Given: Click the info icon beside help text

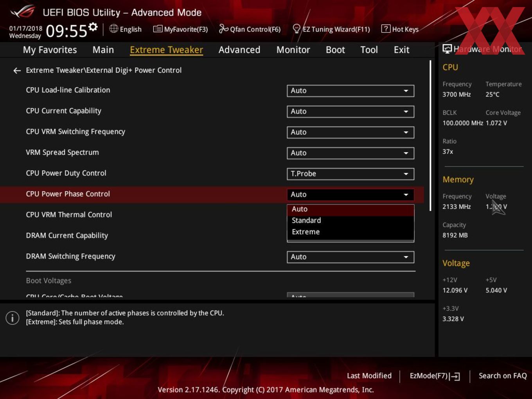Looking at the screenshot, I should click(x=13, y=318).
